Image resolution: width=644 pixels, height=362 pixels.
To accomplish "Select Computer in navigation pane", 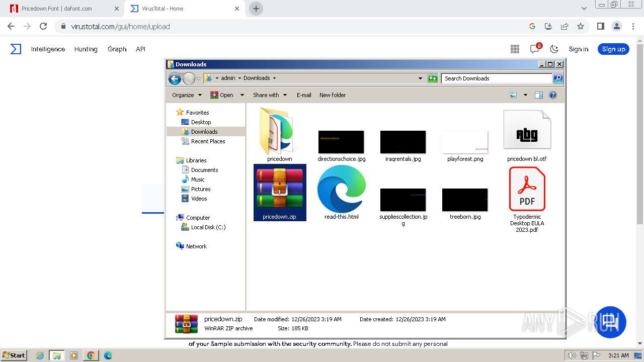I will (198, 218).
